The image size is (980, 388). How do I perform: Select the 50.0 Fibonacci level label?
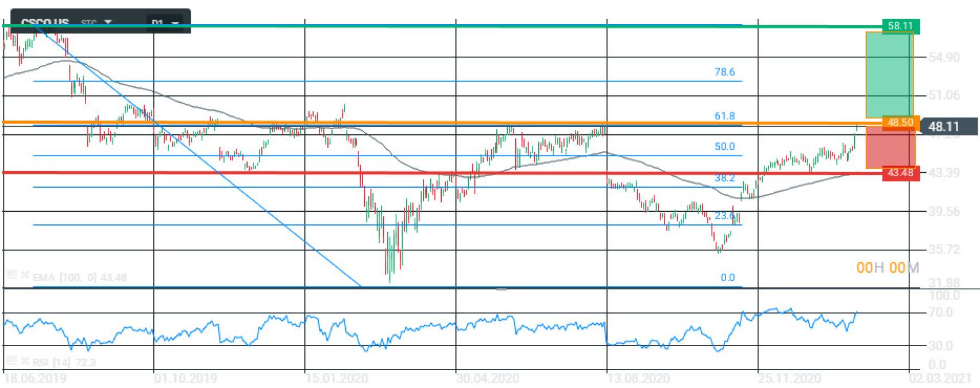point(724,146)
